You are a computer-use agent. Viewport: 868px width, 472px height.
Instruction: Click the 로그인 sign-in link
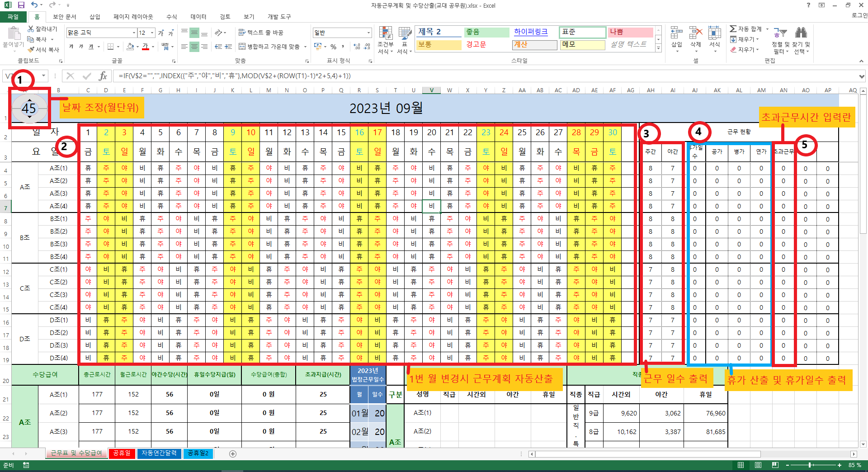(x=859, y=15)
